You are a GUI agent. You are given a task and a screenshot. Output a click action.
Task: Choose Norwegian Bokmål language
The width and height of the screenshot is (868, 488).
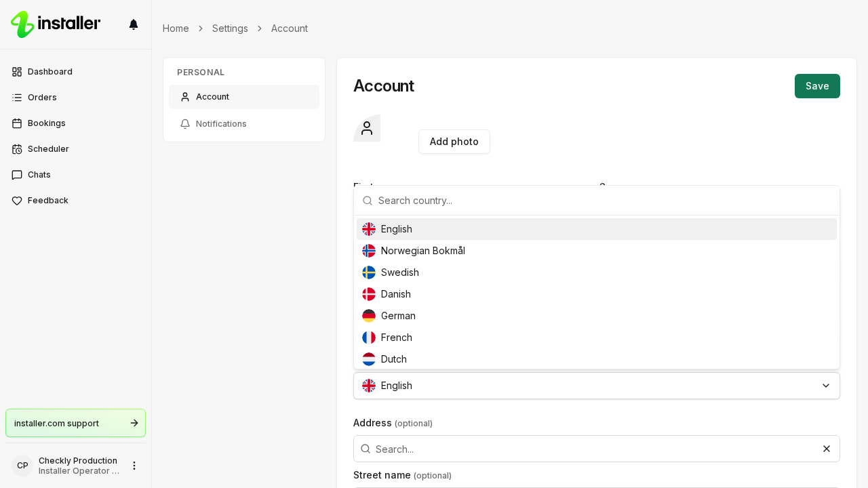point(597,251)
